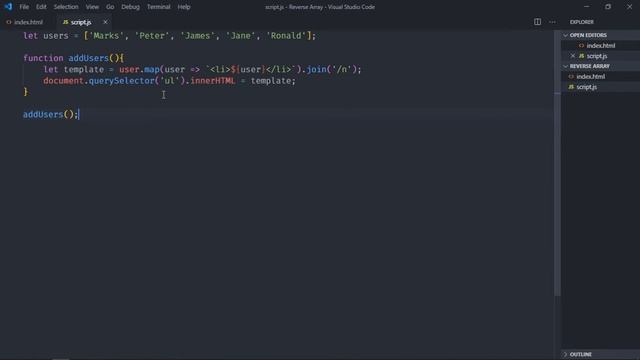Collapse the Open Editors section
The width and height of the screenshot is (640, 360).
(600, 35)
